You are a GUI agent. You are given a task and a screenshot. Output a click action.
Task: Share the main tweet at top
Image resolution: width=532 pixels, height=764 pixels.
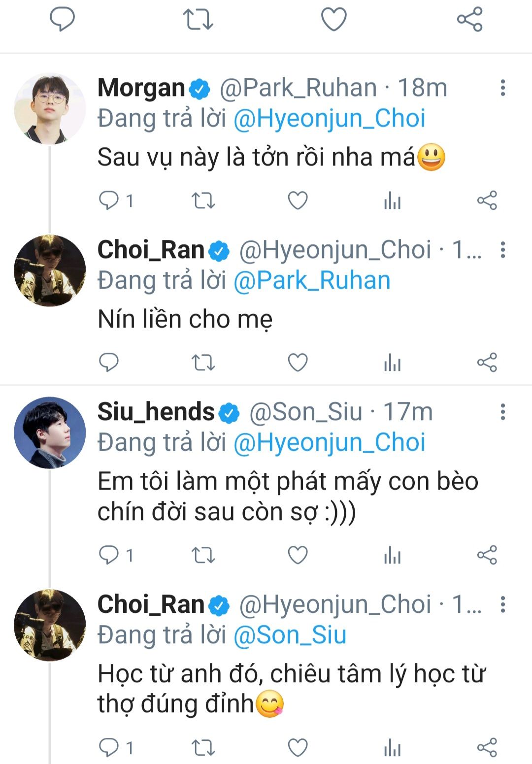(x=469, y=20)
